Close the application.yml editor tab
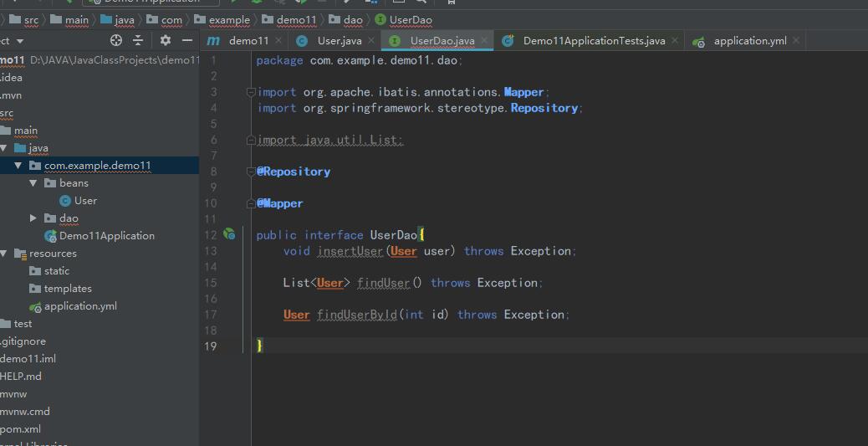The height and width of the screenshot is (446, 868). click(x=795, y=40)
